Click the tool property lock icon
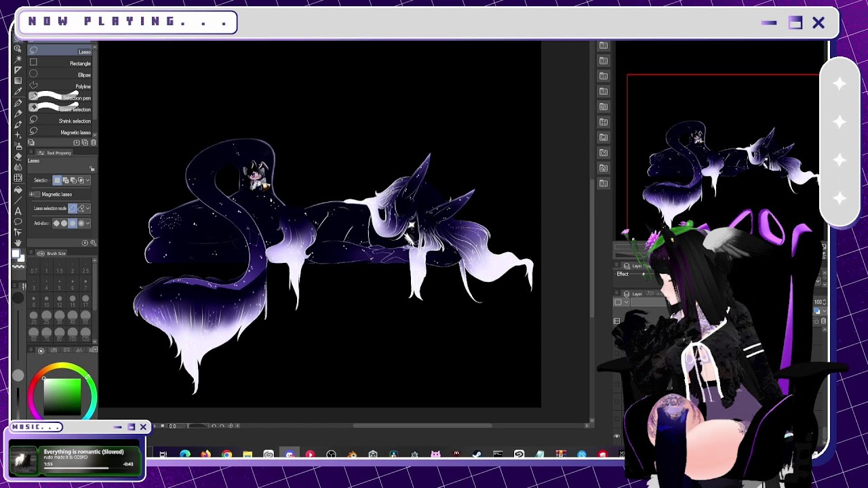The width and height of the screenshot is (868, 488). tap(92, 168)
